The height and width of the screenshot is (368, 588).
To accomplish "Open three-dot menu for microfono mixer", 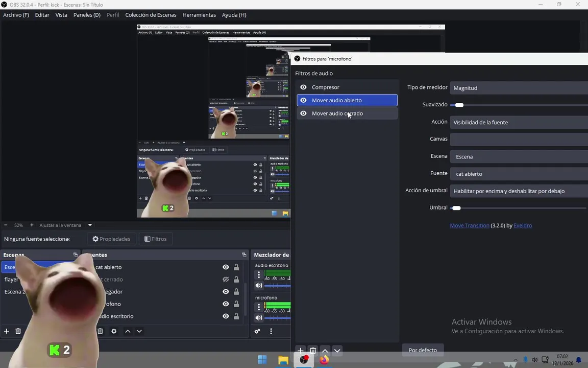I will (259, 307).
